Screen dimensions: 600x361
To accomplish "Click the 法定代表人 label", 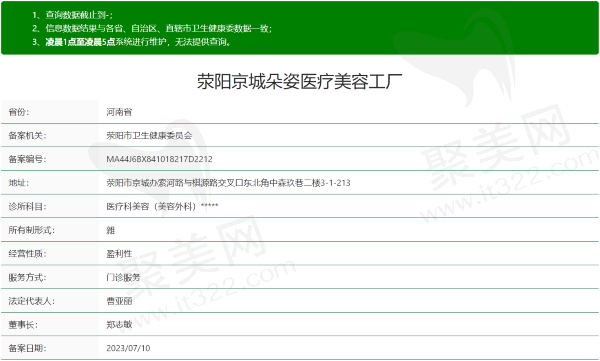I will (x=31, y=301).
